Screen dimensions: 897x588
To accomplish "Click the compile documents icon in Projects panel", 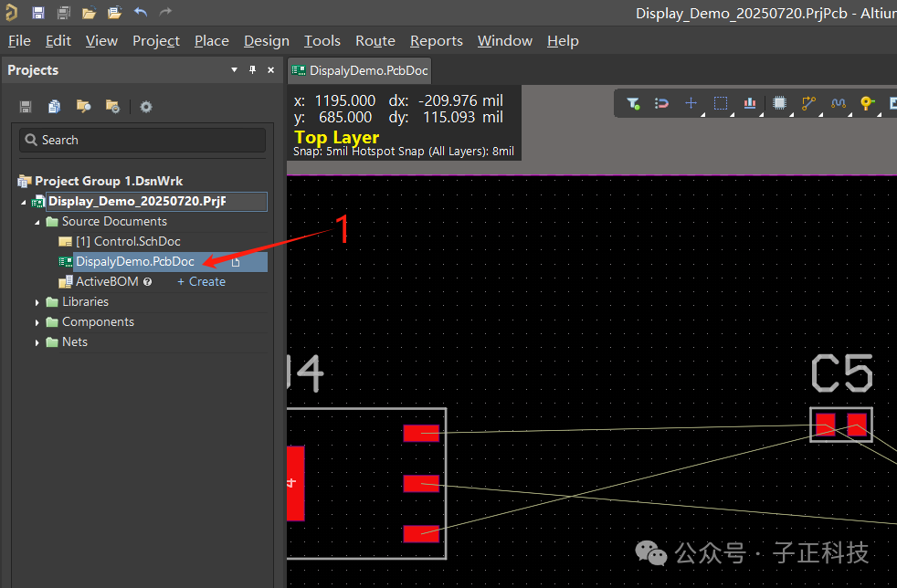I will click(54, 107).
